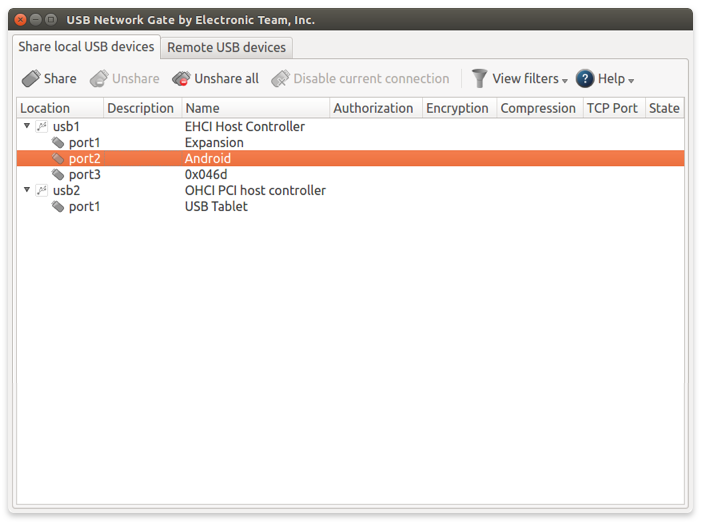Image resolution: width=701 pixels, height=529 pixels.
Task: Sort by the Encryption column header
Action: 459,108
